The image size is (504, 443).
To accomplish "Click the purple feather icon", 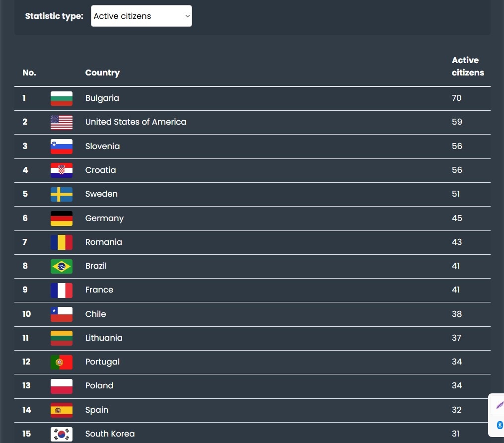I will 499,405.
